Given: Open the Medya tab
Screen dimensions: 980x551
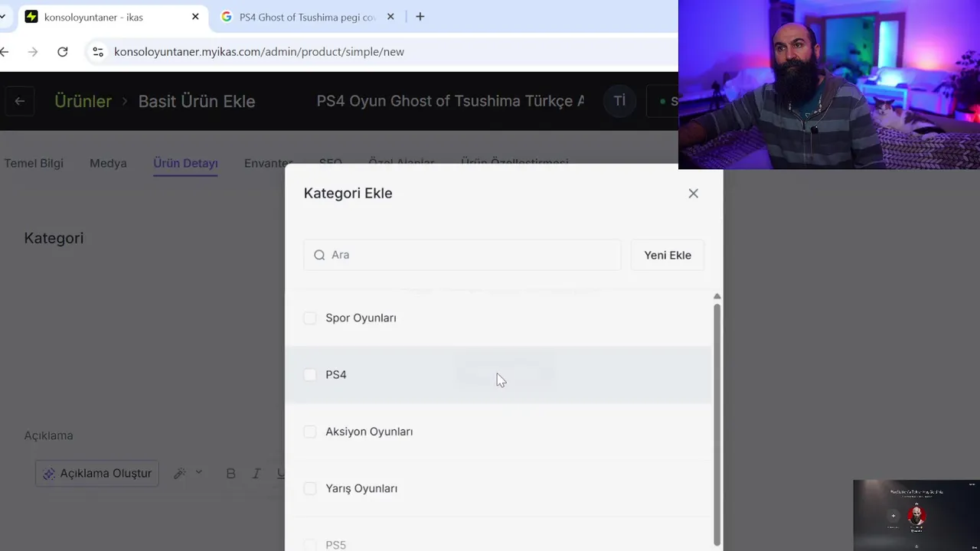Looking at the screenshot, I should (108, 163).
